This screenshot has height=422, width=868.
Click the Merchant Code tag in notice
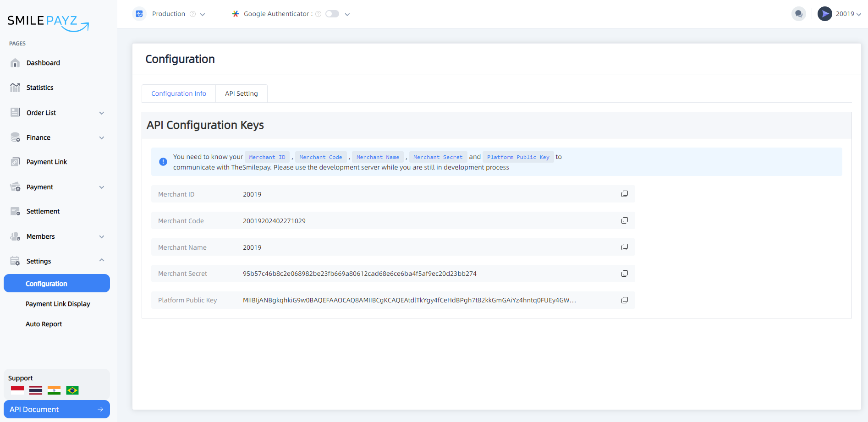pyautogui.click(x=321, y=157)
